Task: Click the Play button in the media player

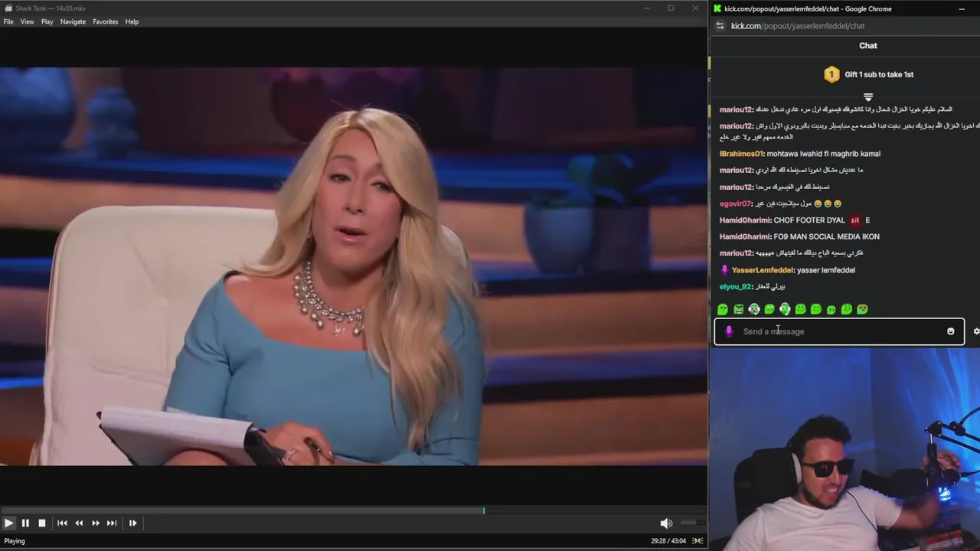Action: pos(8,523)
